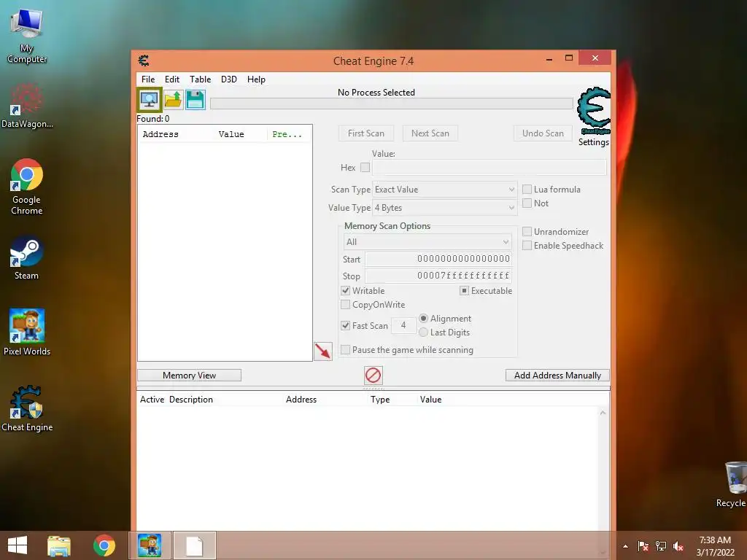
Task: Click the address table scrollbar up arrow
Action: (603, 413)
